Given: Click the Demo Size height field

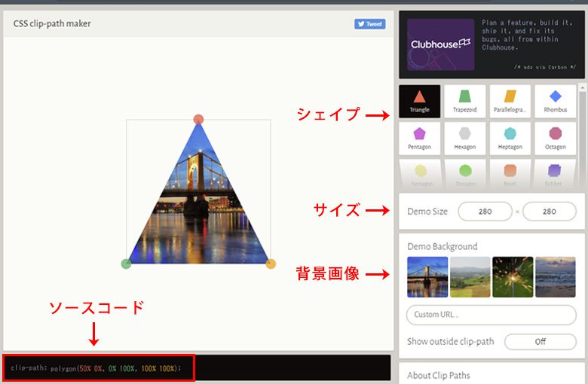Looking at the screenshot, I should [x=550, y=212].
